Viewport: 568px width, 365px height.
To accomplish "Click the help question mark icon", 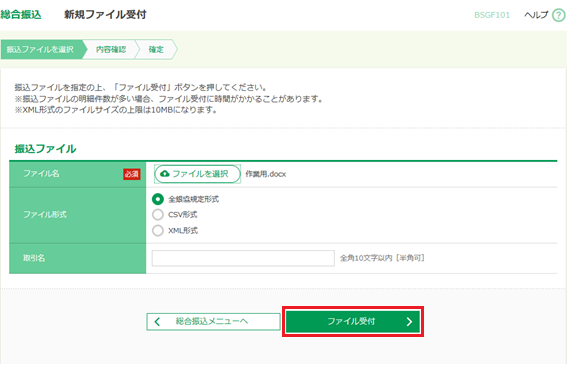I will 559,15.
